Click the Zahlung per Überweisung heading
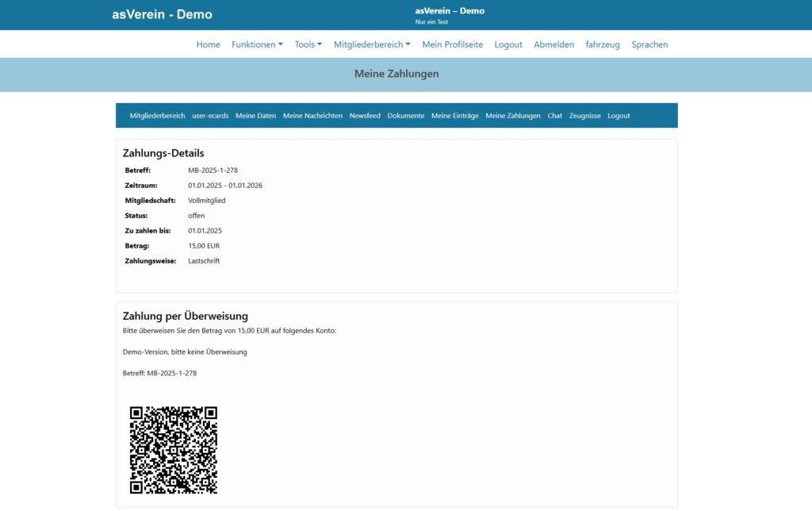The width and height of the screenshot is (812, 511). (x=186, y=316)
